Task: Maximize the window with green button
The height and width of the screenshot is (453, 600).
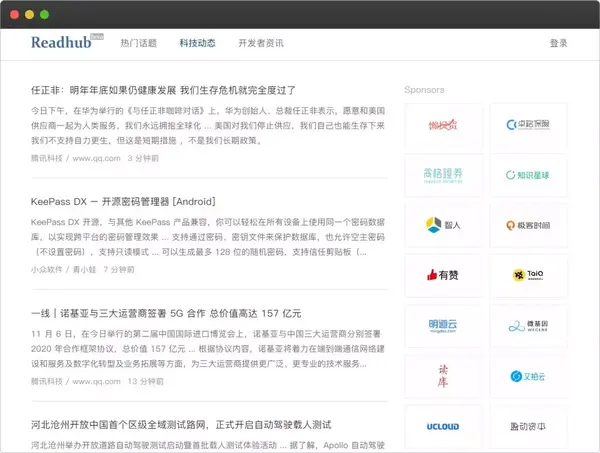Action: pos(44,15)
